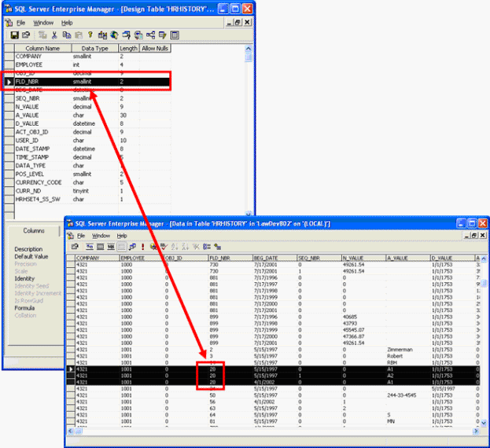Click the Cut scissors icon in Design Table toolbar
The width and height of the screenshot is (490, 448).
54,35
